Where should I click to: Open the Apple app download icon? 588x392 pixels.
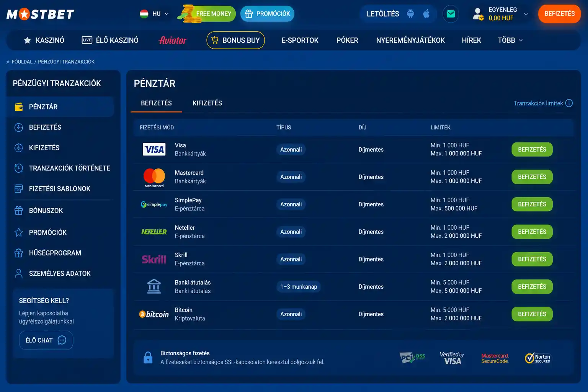point(426,14)
